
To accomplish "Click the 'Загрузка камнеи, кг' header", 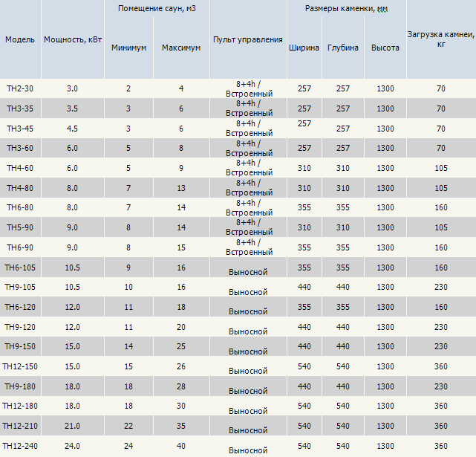I will click(441, 39).
